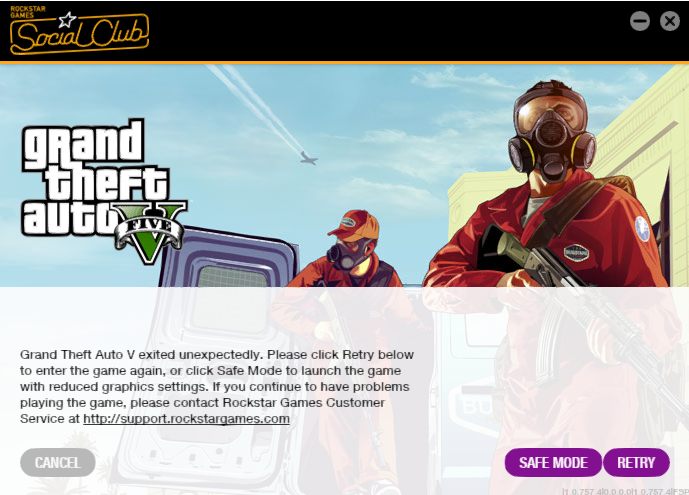Click the airplane in the sky artwork
The width and height of the screenshot is (689, 495).
(308, 158)
